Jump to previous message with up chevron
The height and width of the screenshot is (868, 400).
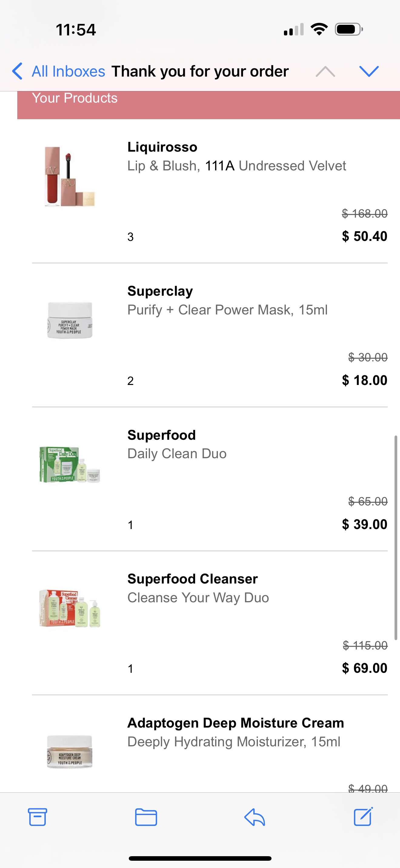(x=325, y=71)
